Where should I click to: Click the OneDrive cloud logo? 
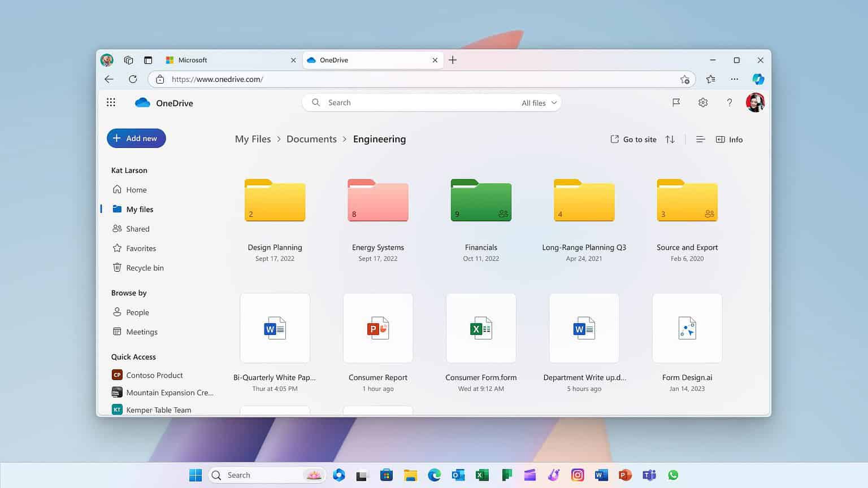coord(141,102)
